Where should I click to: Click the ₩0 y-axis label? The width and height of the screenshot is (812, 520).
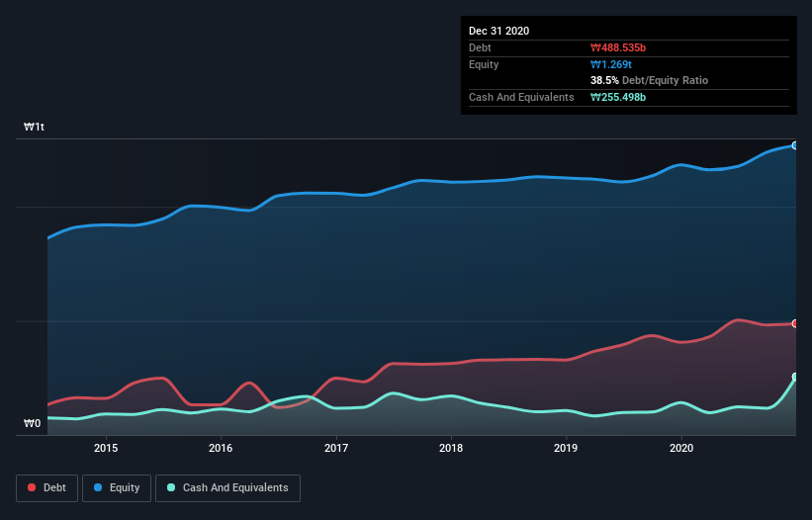(x=32, y=423)
